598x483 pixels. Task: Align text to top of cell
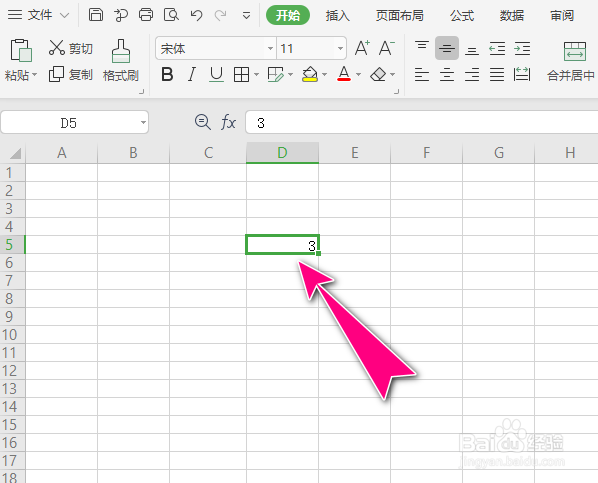422,46
